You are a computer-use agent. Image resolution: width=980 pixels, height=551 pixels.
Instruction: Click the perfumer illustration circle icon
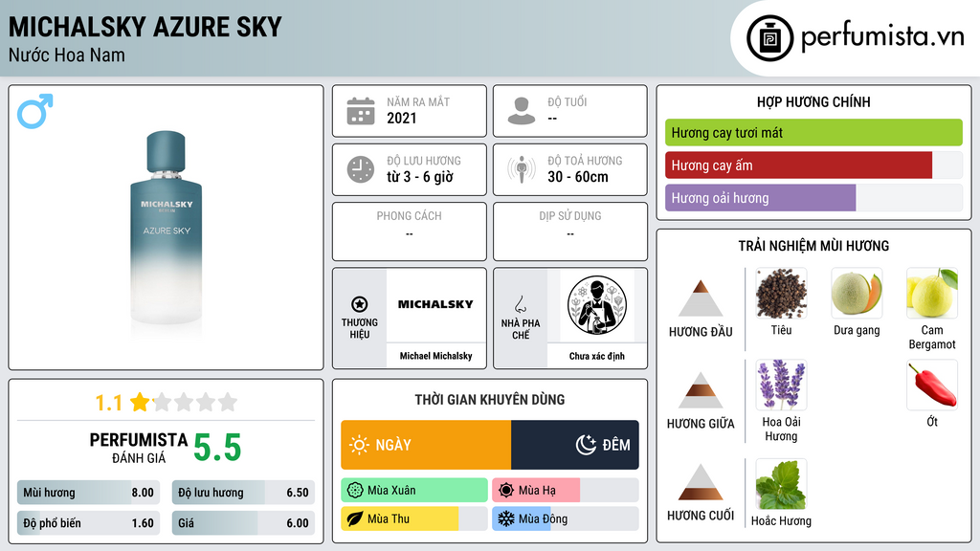597,305
